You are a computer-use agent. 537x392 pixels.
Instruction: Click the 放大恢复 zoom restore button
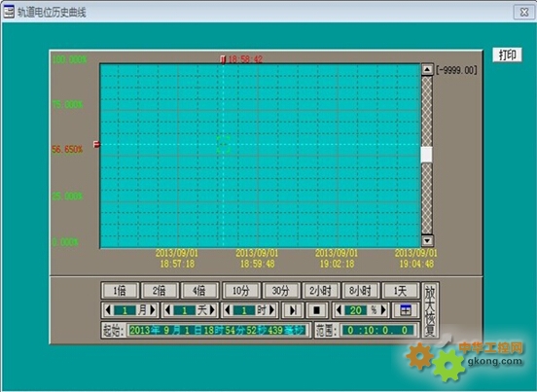pyautogui.click(x=430, y=310)
